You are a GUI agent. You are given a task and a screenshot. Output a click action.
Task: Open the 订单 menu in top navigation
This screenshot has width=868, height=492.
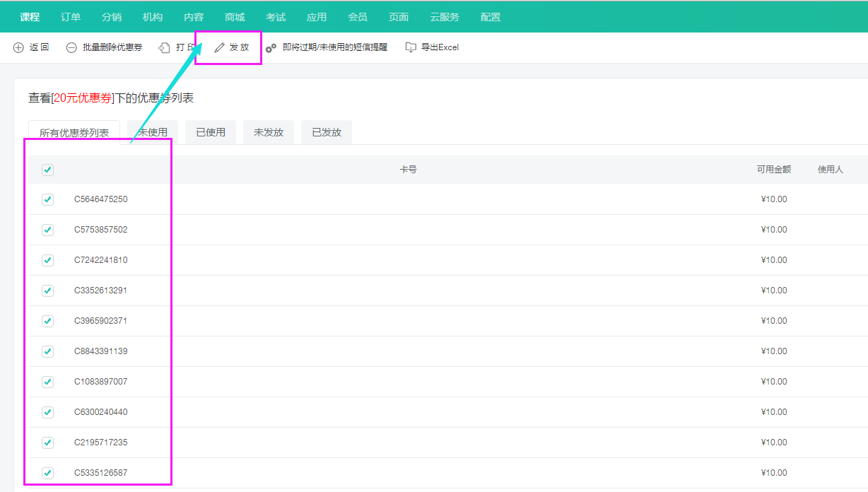71,17
